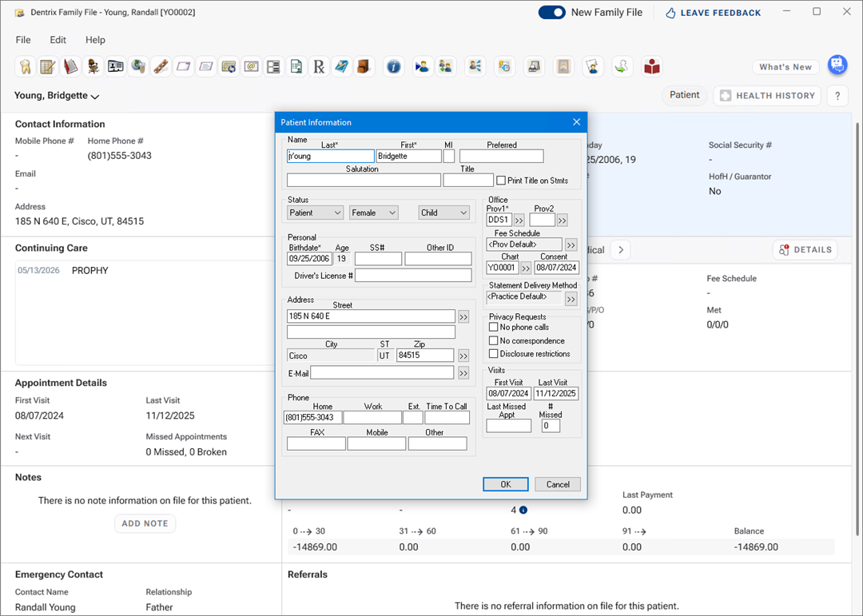863x616 pixels.
Task: Expand the Young, Bridgette patient selector
Action: click(x=57, y=96)
